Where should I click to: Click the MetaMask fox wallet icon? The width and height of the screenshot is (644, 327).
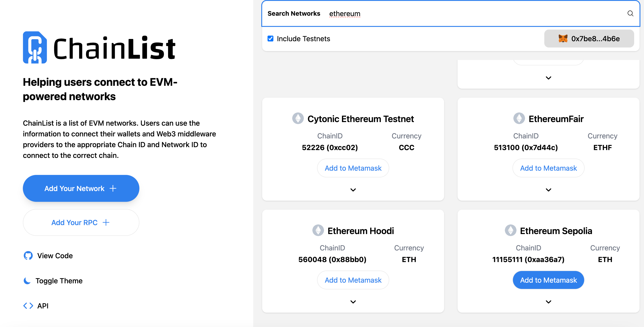tap(563, 39)
